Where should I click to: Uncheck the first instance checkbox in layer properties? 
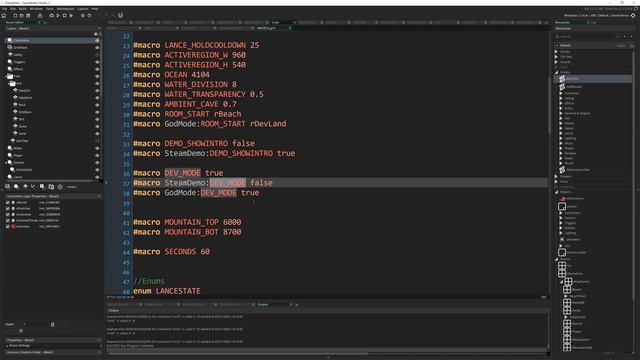pos(7,202)
